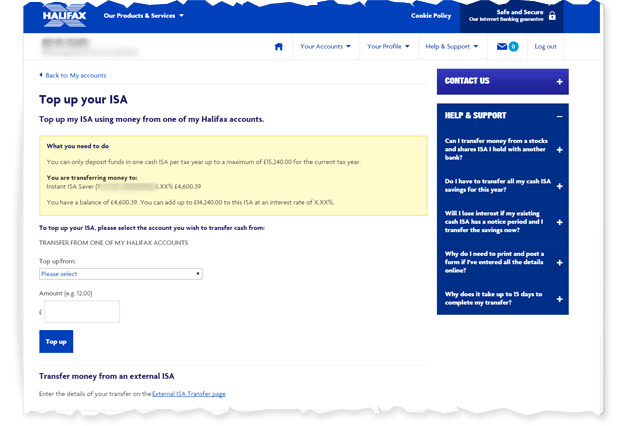Expand 'transfer all my cash ISA savings' question
622x426 pixels.
click(559, 186)
